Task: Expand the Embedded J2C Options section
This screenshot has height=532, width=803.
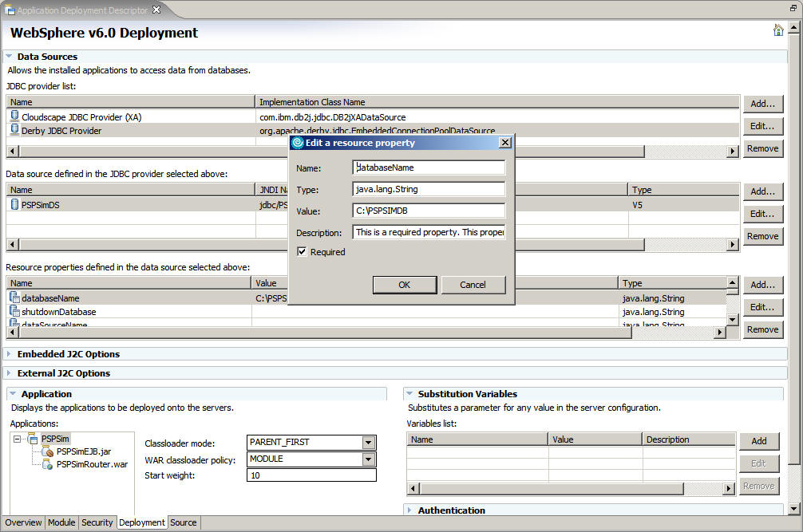Action: tap(9, 353)
